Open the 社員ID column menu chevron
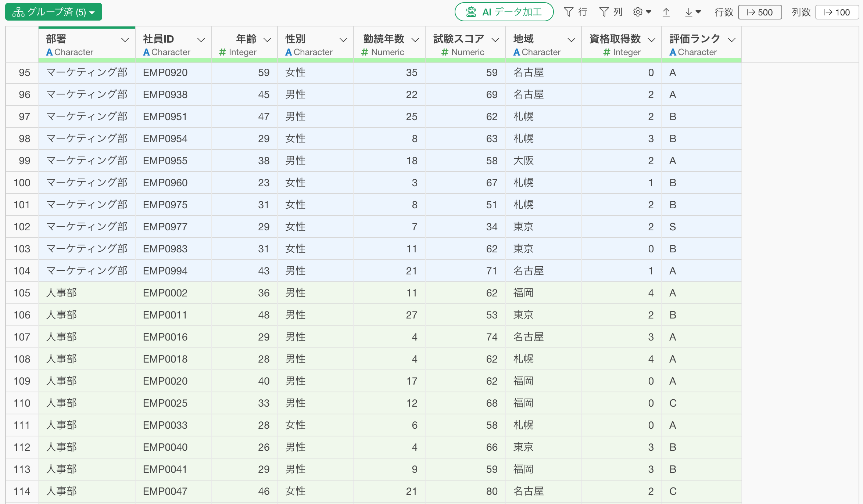This screenshot has width=863, height=504. [x=201, y=40]
